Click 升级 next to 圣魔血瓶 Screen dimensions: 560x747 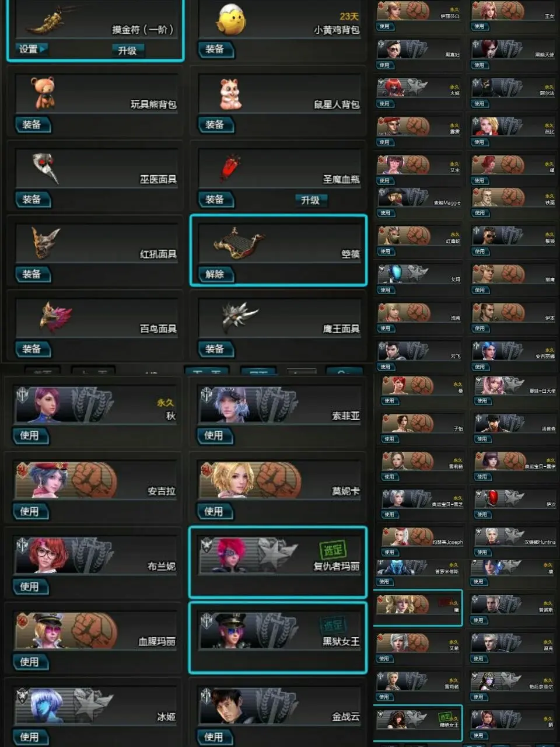pyautogui.click(x=311, y=200)
